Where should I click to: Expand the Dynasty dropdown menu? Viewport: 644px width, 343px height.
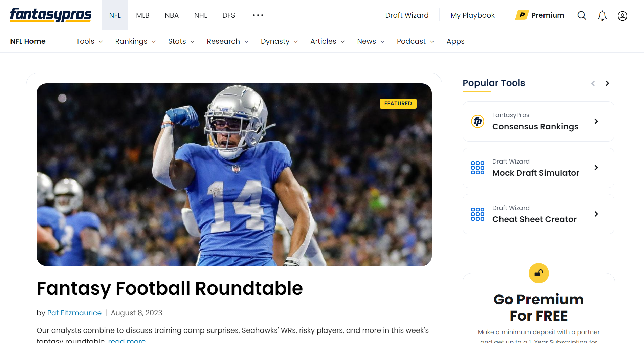pyautogui.click(x=280, y=41)
